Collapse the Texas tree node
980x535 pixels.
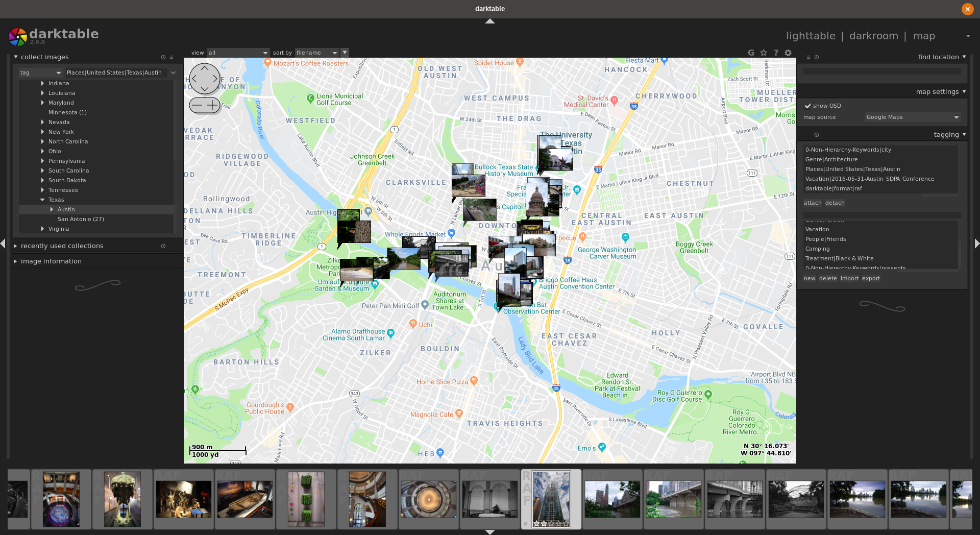click(42, 200)
